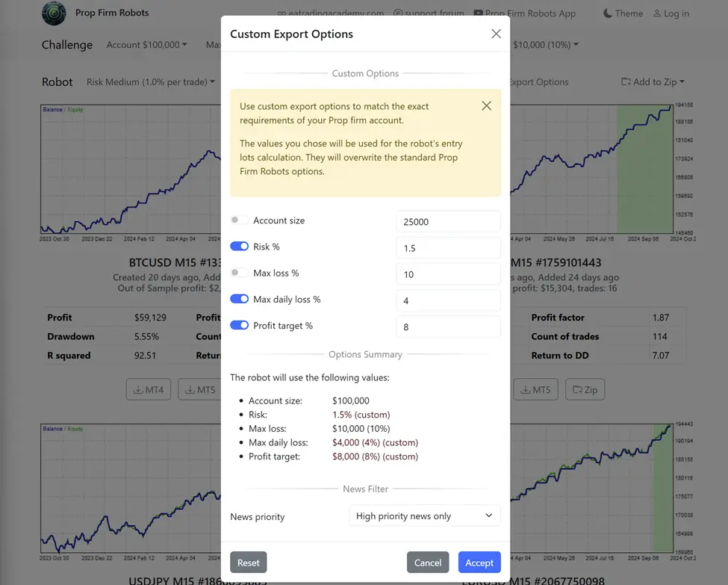The height and width of the screenshot is (585, 728).
Task: Open the Add to Zip menu
Action: (x=653, y=82)
